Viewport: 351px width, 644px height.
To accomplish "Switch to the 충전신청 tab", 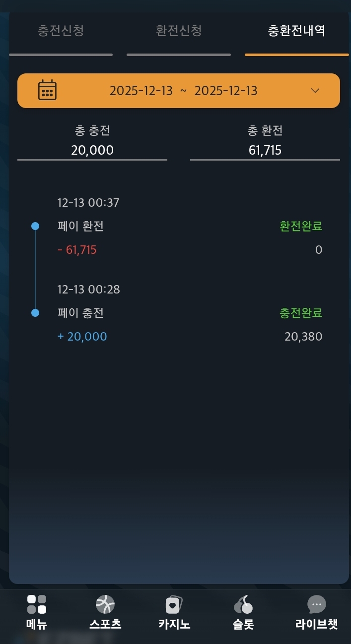I will coord(61,31).
